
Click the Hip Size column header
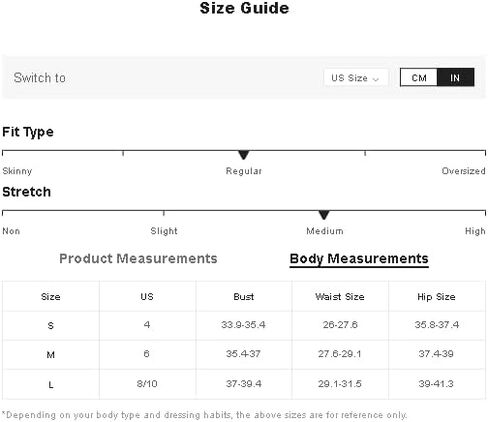(437, 297)
